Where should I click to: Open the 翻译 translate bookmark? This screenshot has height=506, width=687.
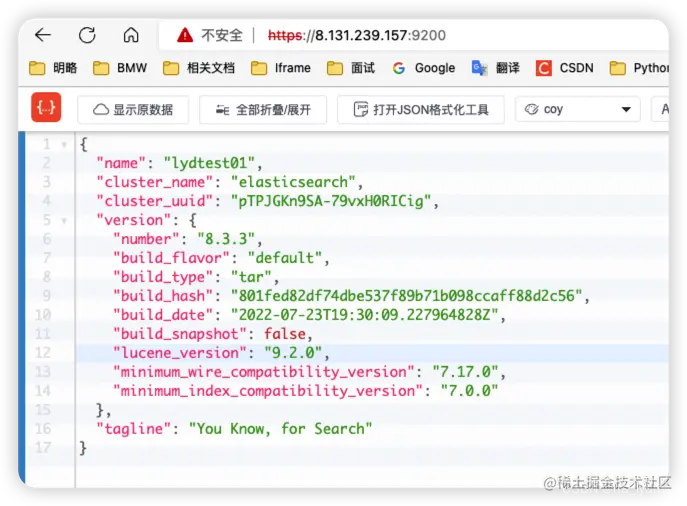[496, 68]
